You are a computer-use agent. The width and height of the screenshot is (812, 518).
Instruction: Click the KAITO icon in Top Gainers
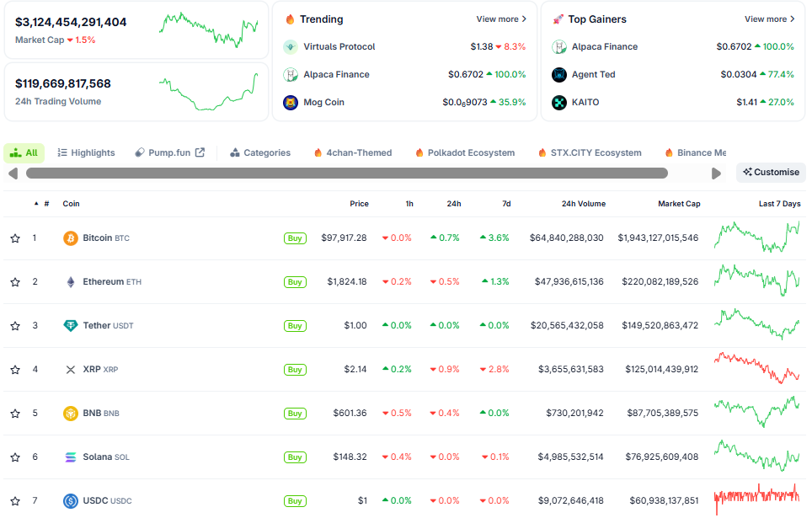(x=559, y=103)
